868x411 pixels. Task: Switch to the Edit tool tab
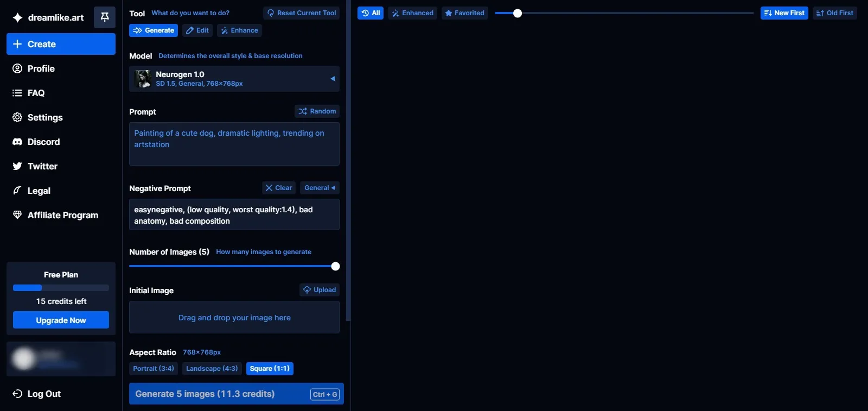pyautogui.click(x=197, y=30)
